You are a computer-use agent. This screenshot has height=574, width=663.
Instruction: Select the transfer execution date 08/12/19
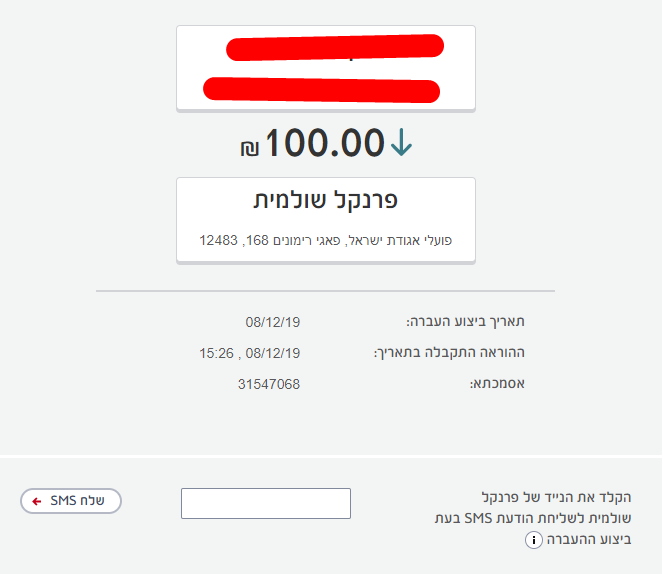(272, 322)
